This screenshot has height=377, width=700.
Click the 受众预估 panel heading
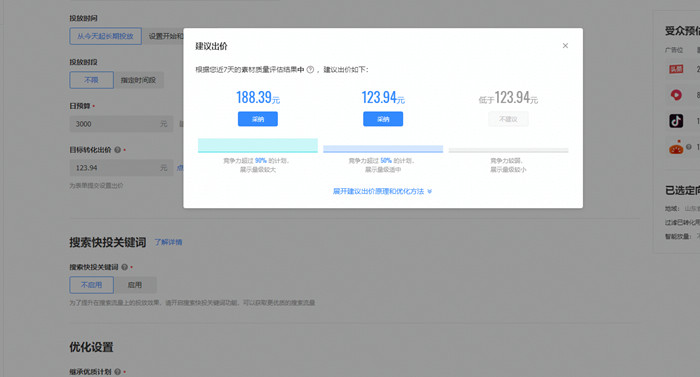point(682,31)
